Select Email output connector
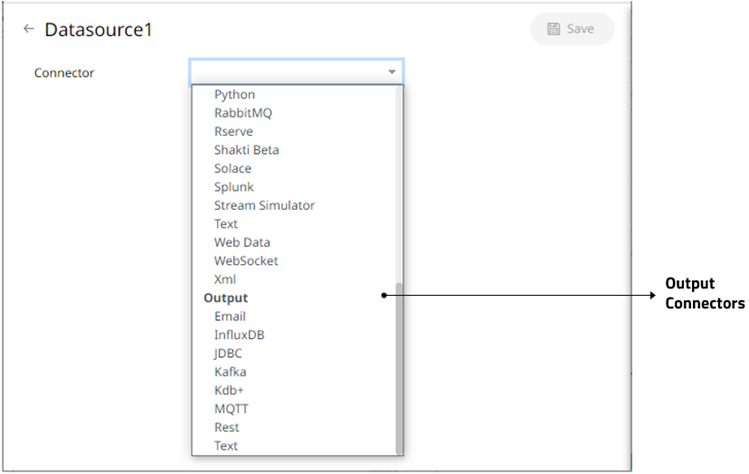The image size is (749, 474). click(x=229, y=316)
